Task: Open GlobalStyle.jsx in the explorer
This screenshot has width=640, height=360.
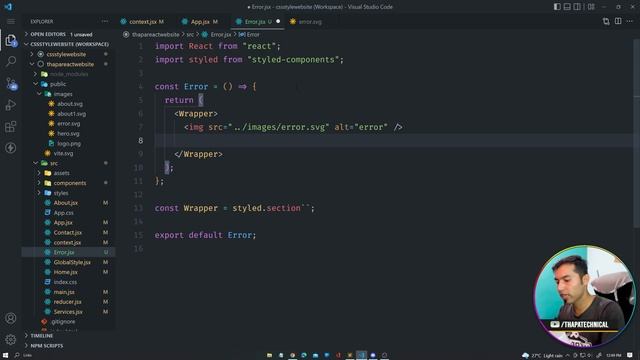Action: coord(72,262)
